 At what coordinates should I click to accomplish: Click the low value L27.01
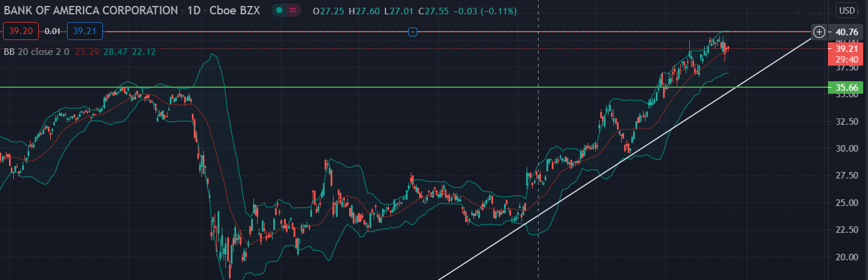(400, 11)
